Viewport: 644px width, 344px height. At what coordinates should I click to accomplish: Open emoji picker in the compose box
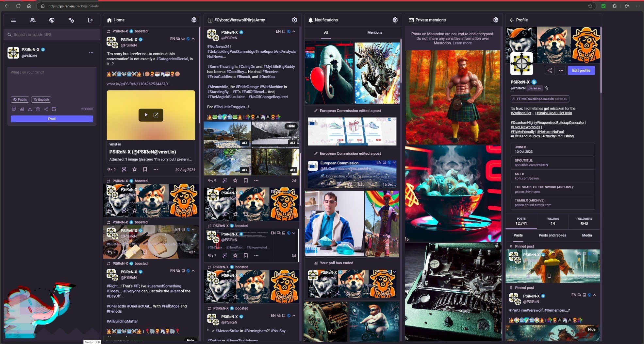(38, 109)
